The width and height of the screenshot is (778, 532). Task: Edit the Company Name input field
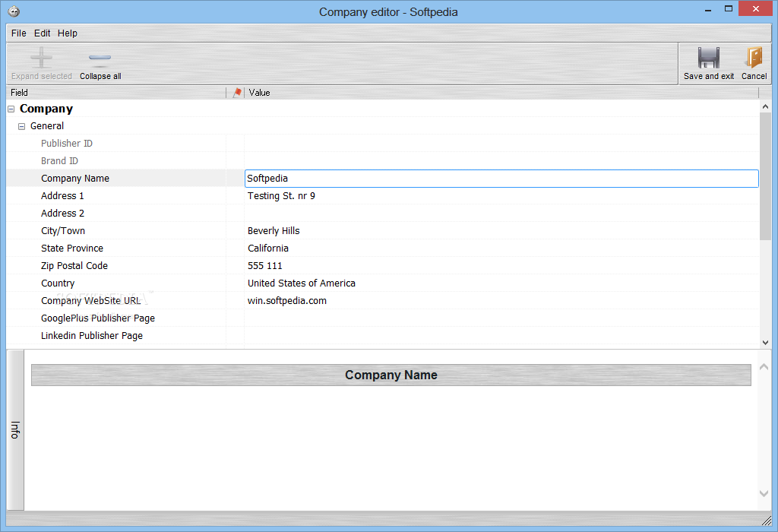click(x=501, y=178)
